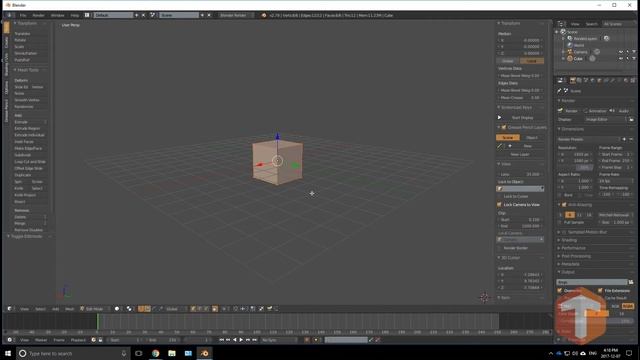Select the Render properties tab icon

pyautogui.click(x=573, y=80)
